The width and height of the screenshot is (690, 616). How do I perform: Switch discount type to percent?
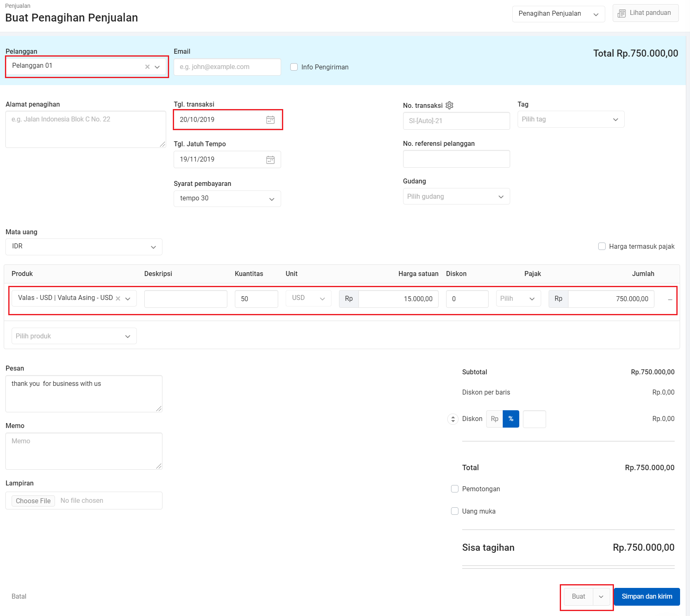[511, 419]
